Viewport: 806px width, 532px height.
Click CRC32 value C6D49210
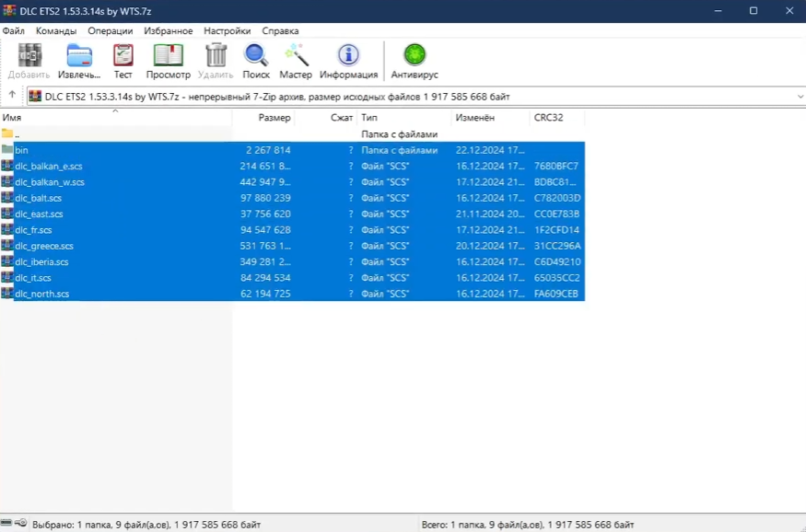tap(557, 261)
